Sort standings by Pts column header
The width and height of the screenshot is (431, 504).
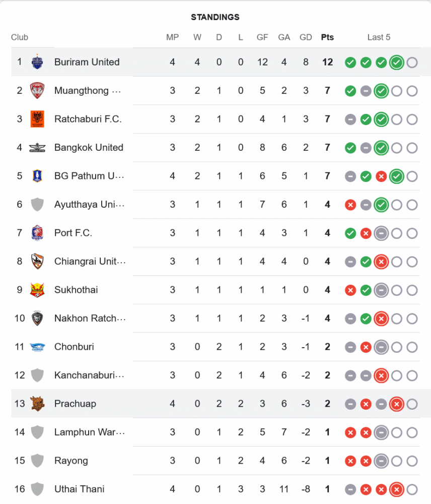pos(327,37)
